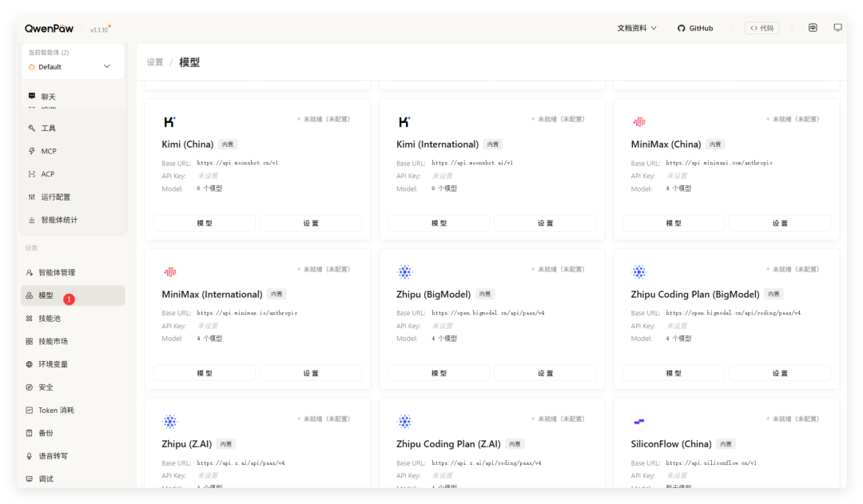Click the 模型 sidebar icon
This screenshot has width=863, height=504.
[x=30, y=296]
